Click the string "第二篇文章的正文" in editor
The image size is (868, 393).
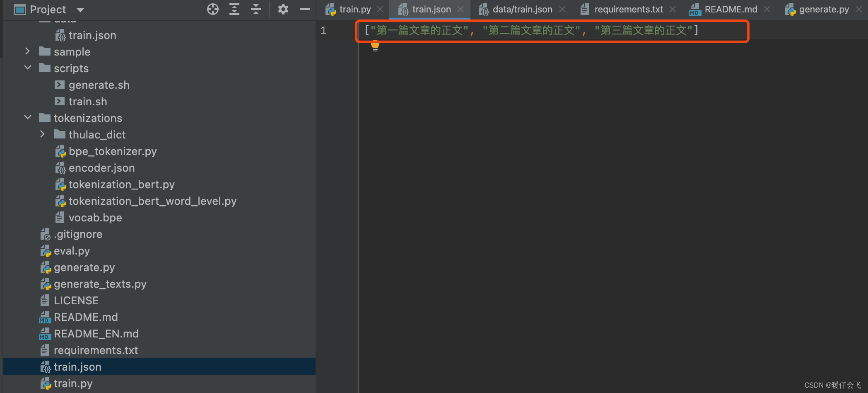pos(532,30)
